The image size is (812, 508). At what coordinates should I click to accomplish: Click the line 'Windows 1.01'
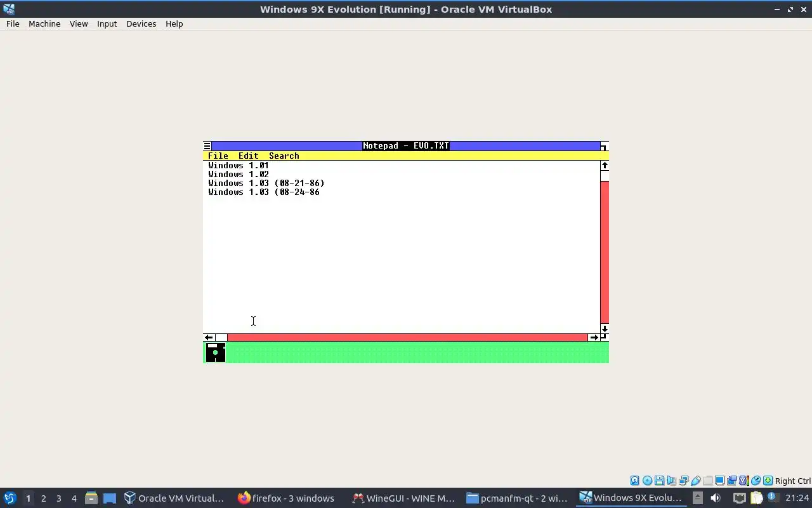239,165
